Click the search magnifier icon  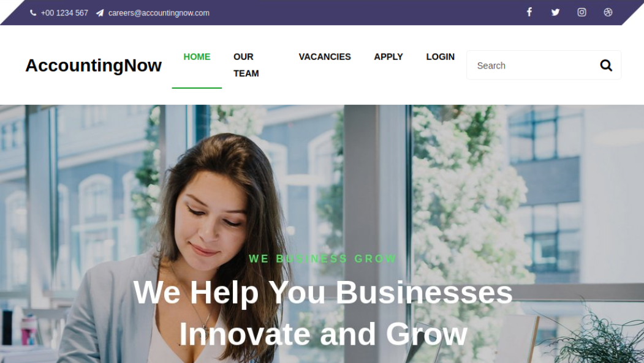click(x=606, y=65)
